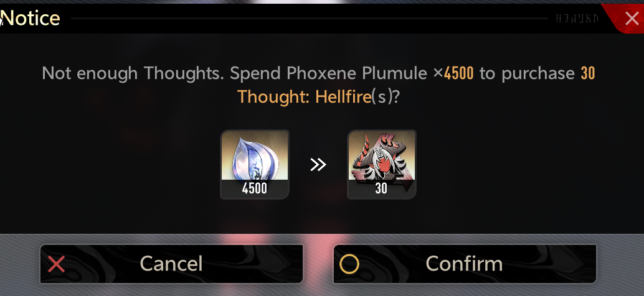Click the header divider line beside Notice
This screenshot has height=296, width=644.
[310, 19]
